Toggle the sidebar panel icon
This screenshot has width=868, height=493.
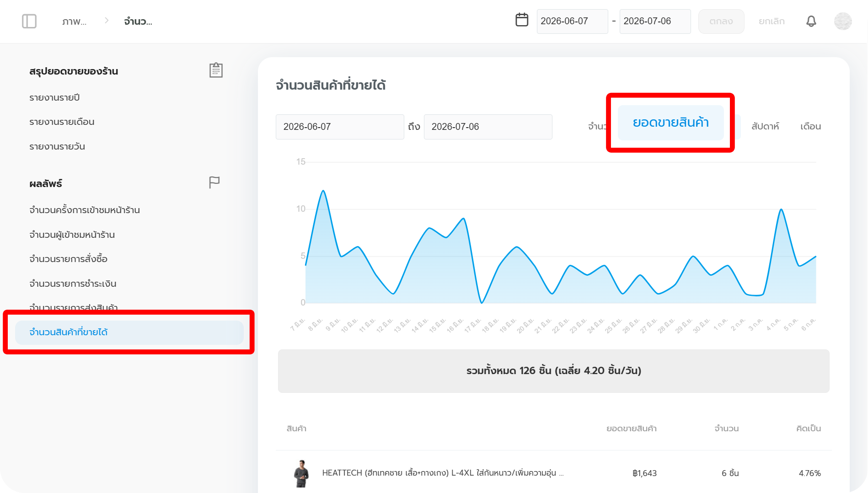click(29, 21)
